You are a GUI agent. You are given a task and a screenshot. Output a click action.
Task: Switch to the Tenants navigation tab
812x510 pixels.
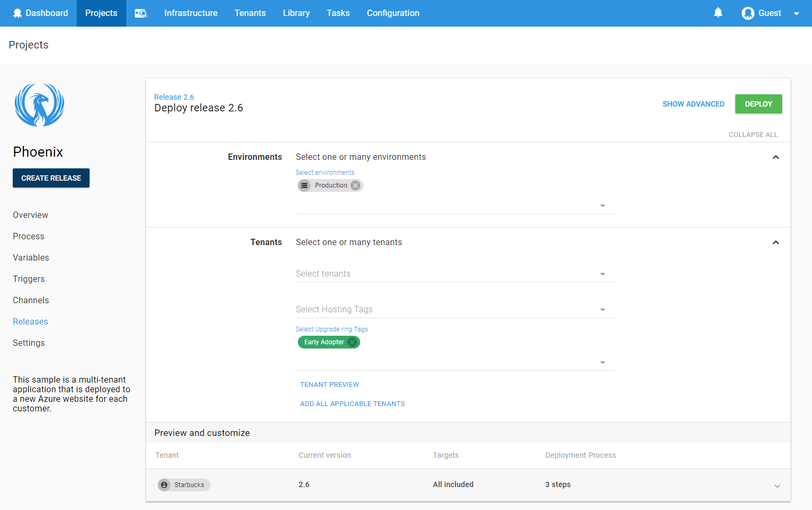point(250,13)
